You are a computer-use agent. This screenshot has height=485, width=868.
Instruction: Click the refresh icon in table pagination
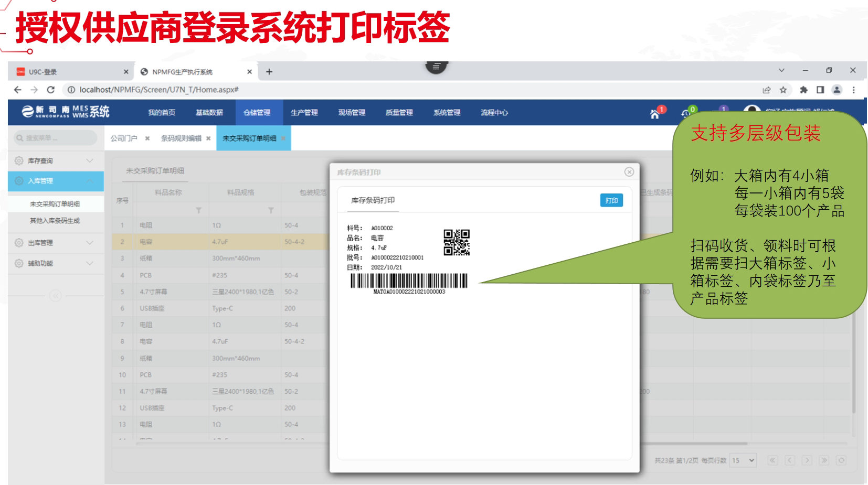(841, 460)
